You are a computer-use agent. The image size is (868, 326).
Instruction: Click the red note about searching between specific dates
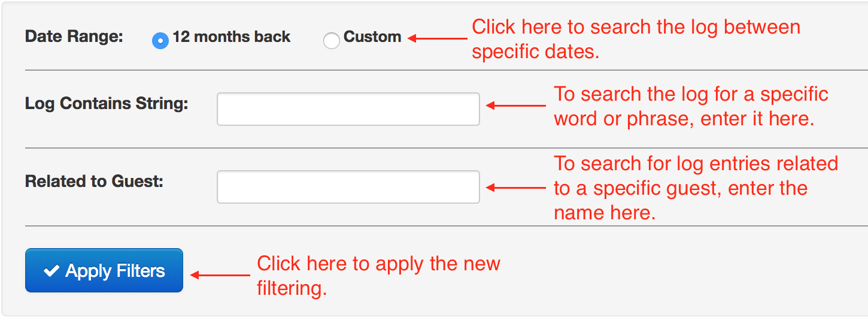click(x=636, y=39)
